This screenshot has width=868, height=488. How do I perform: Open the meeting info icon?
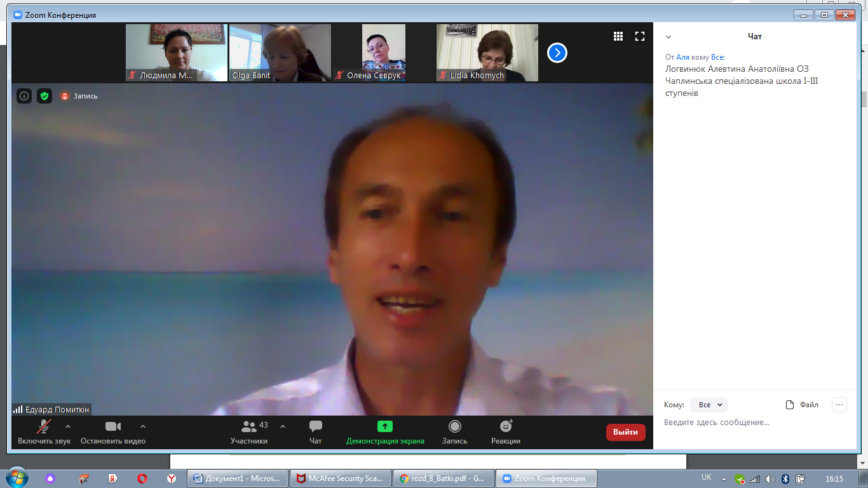(24, 96)
